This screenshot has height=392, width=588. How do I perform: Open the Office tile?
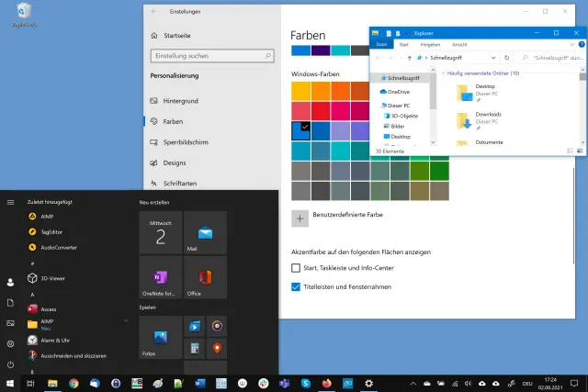[205, 277]
